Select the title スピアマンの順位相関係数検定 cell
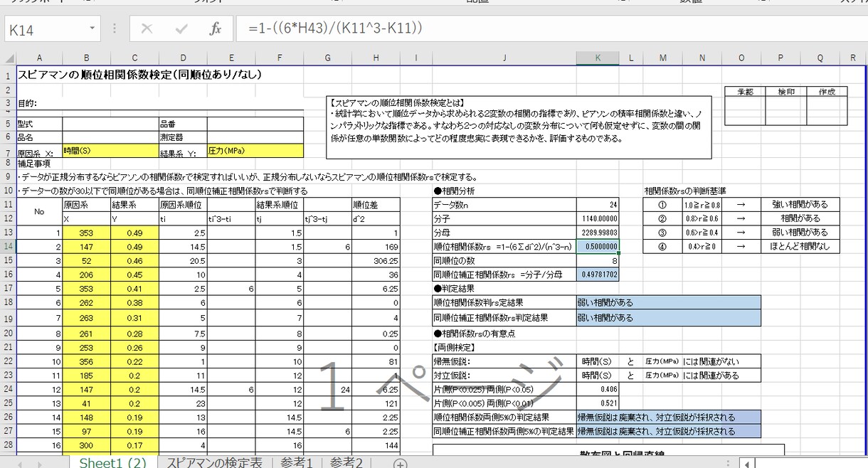 click(x=139, y=75)
